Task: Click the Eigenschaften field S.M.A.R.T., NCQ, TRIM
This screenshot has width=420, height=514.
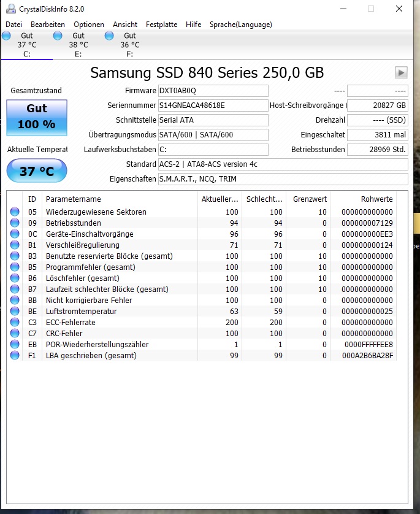Action: click(283, 179)
